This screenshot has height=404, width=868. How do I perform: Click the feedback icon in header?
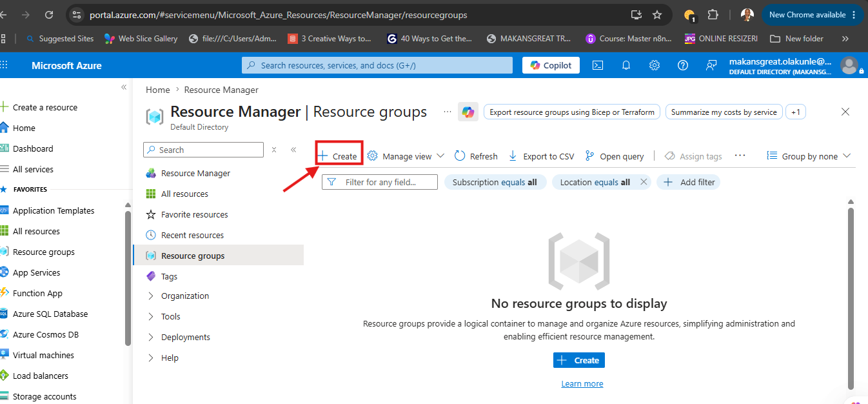[711, 65]
